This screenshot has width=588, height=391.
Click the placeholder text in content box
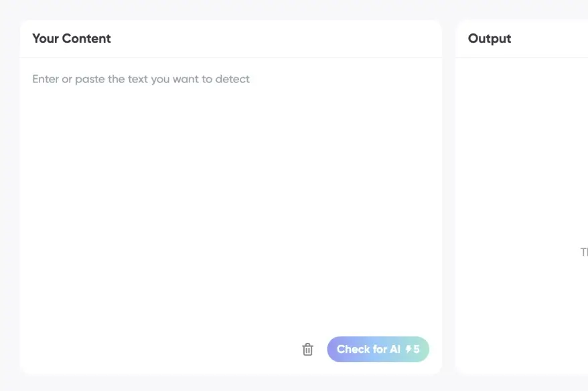pos(141,79)
